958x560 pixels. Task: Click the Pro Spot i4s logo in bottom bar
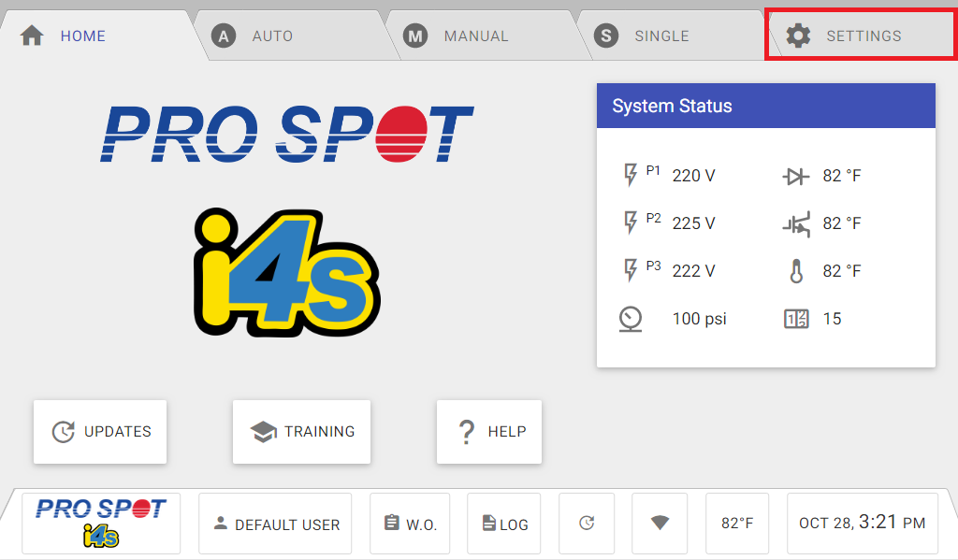click(101, 524)
